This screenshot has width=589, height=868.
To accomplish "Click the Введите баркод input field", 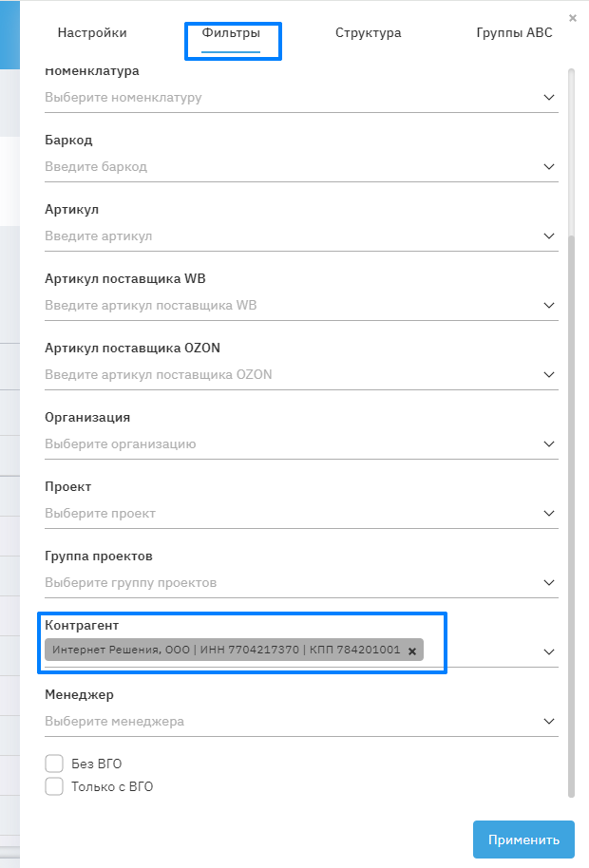I will point(285,166).
